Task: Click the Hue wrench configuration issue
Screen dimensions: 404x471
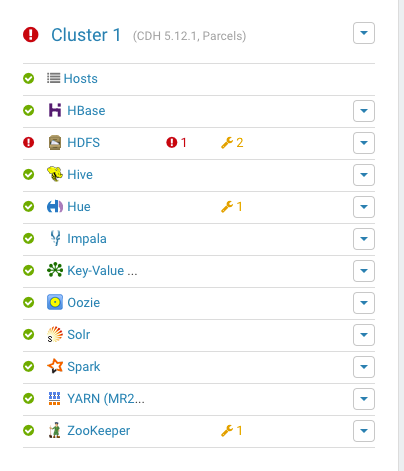Action: click(232, 207)
